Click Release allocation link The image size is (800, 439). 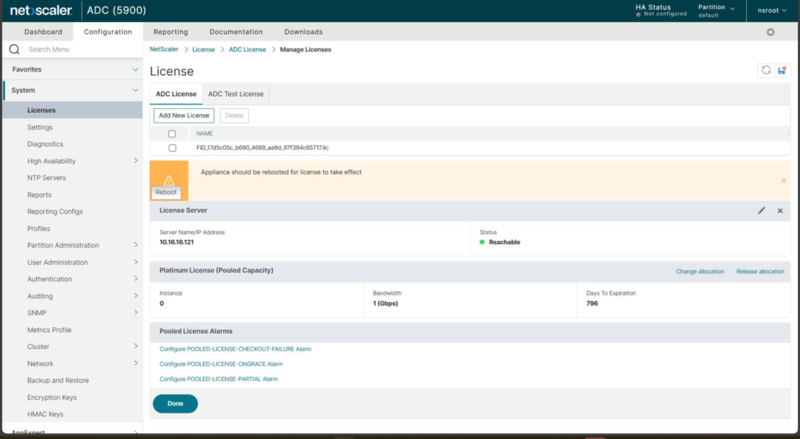tap(760, 272)
